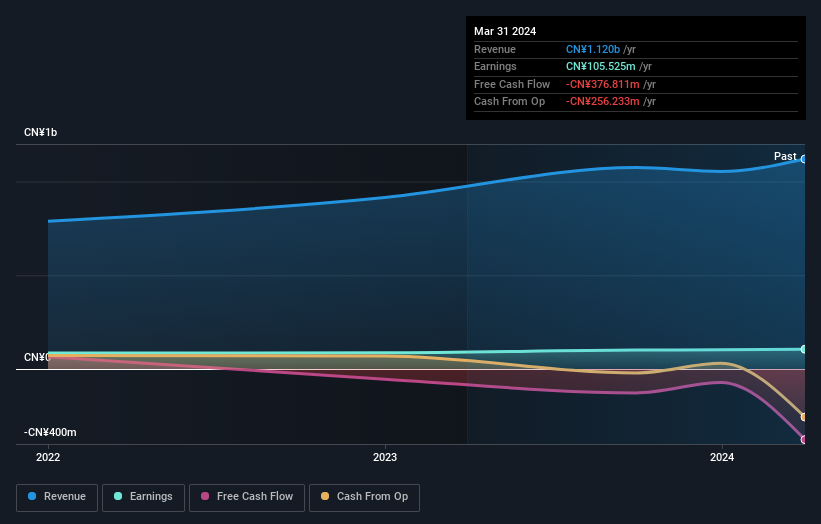Click the CN¥1.120b revenue value

[593, 49]
